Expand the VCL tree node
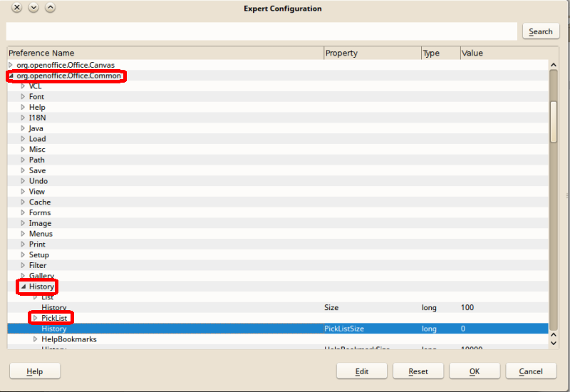 [x=23, y=86]
